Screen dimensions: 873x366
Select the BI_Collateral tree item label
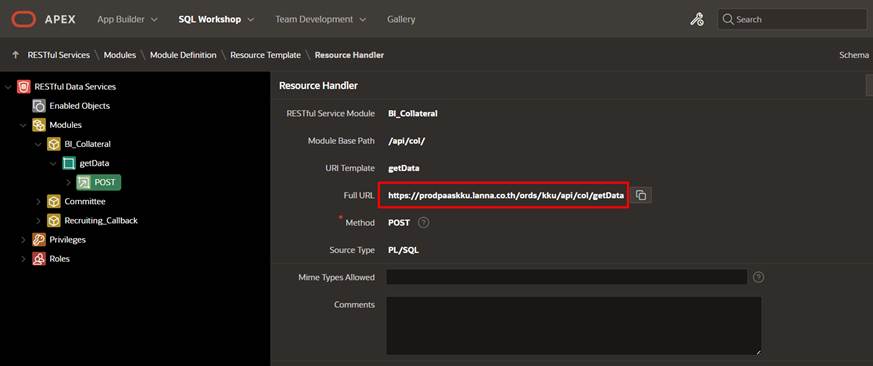pos(87,144)
